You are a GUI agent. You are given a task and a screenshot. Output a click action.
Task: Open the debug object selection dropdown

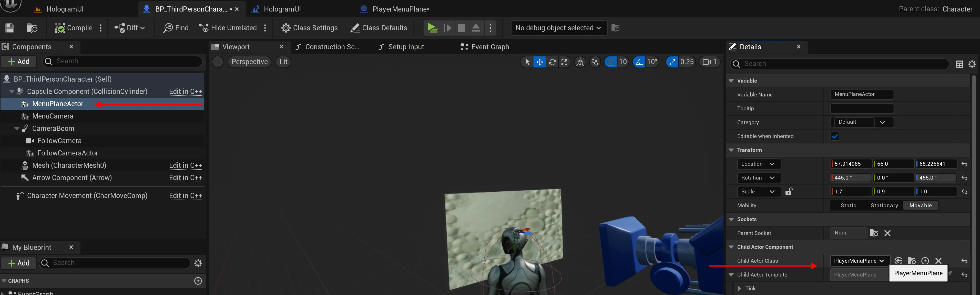(x=558, y=28)
